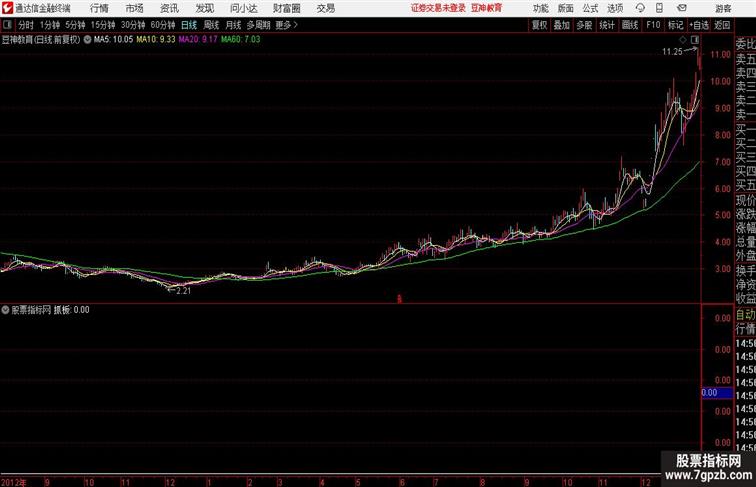Open the sub-chart indicator dropdown beside 股票指标网
This screenshot has width=756, height=487.
[5, 310]
